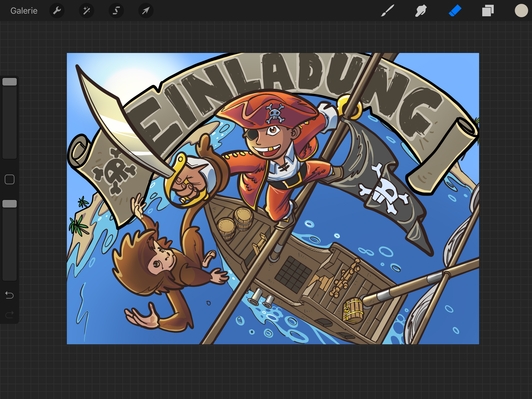532x399 pixels.
Task: Open the Adjustments magic wand menu
Action: 87,11
